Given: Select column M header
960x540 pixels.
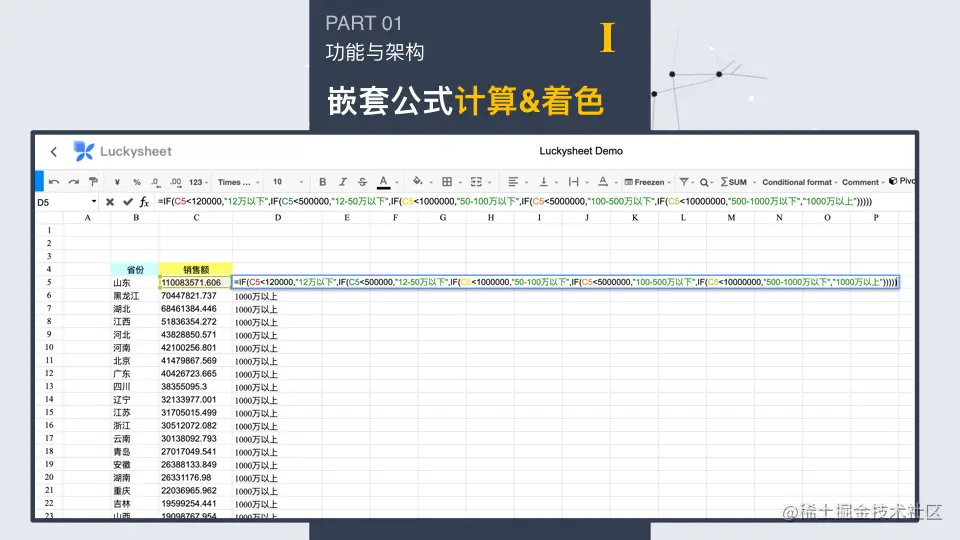Looking at the screenshot, I should click(731, 217).
